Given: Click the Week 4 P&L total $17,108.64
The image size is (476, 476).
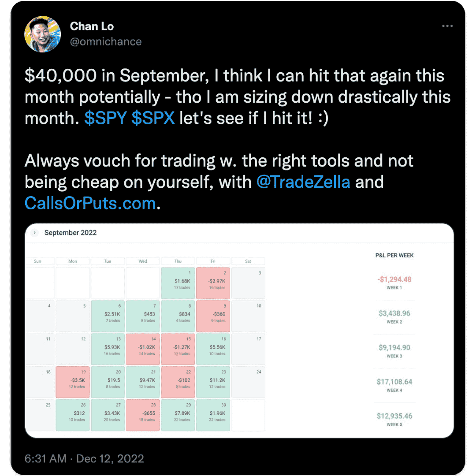Looking at the screenshot, I should 394,382.
